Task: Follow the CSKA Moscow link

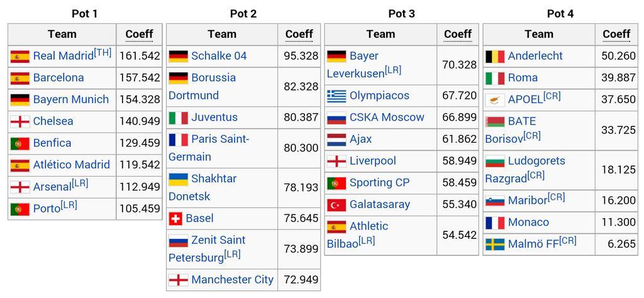Action: click(387, 118)
